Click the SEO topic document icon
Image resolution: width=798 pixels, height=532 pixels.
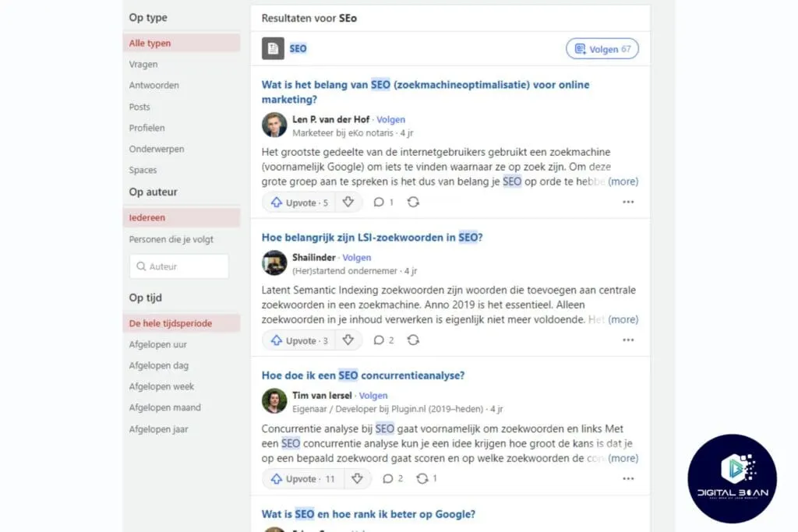[273, 49]
